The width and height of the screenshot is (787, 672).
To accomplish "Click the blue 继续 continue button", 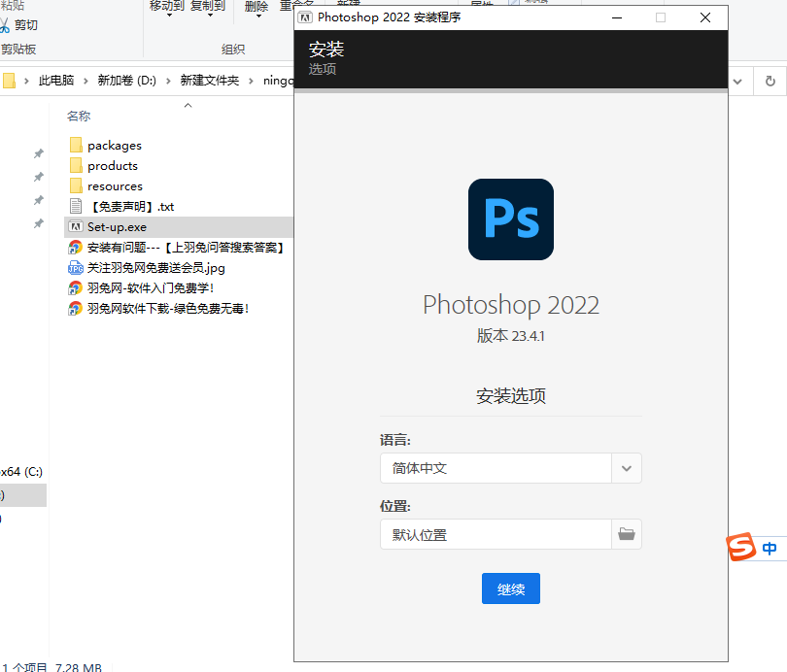I will coord(510,588).
